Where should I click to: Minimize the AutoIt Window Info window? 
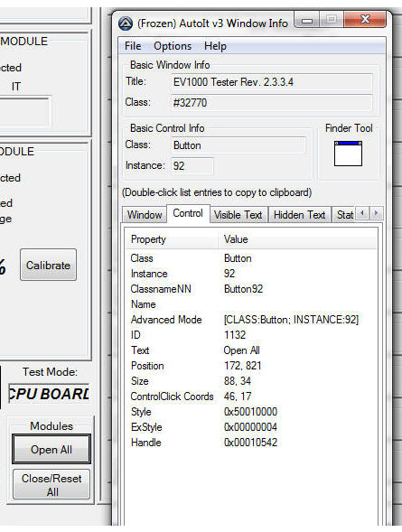[x=307, y=21]
